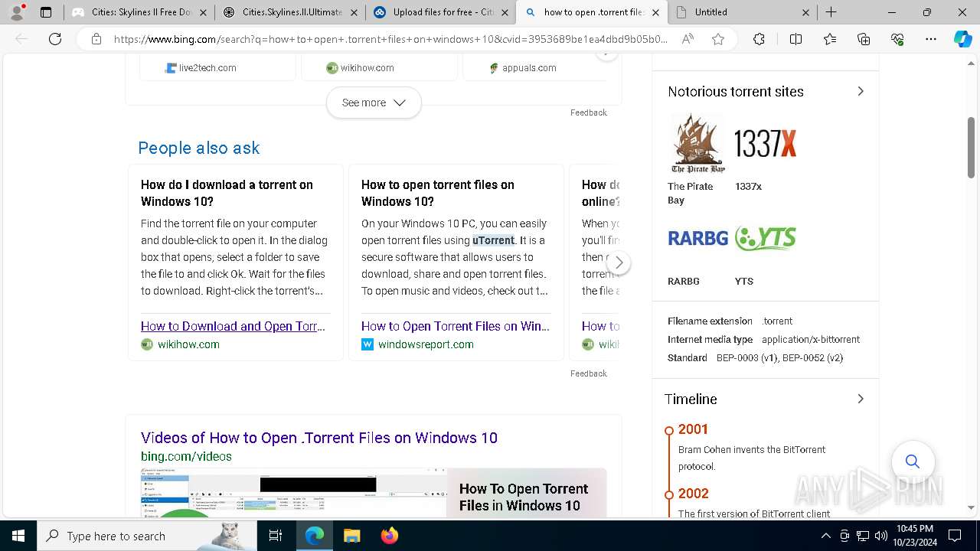The width and height of the screenshot is (980, 551).
Task: Open Copilot sidebar icon
Action: click(962, 39)
